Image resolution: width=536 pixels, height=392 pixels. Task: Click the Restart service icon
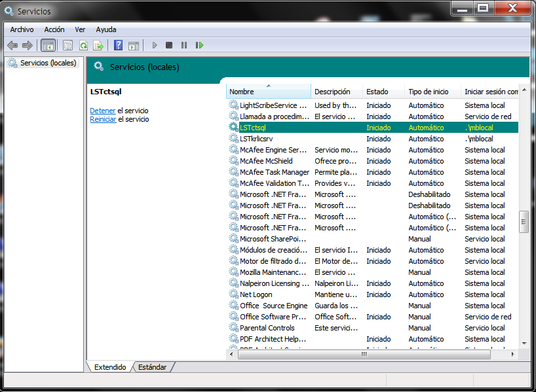pyautogui.click(x=199, y=45)
